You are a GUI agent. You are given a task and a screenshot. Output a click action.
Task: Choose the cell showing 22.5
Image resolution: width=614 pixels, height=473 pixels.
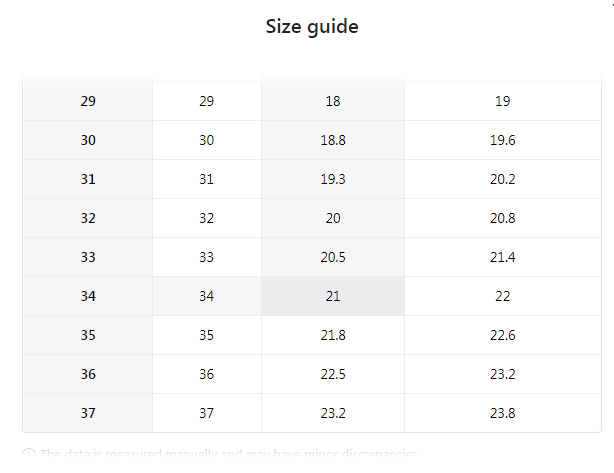click(x=333, y=374)
